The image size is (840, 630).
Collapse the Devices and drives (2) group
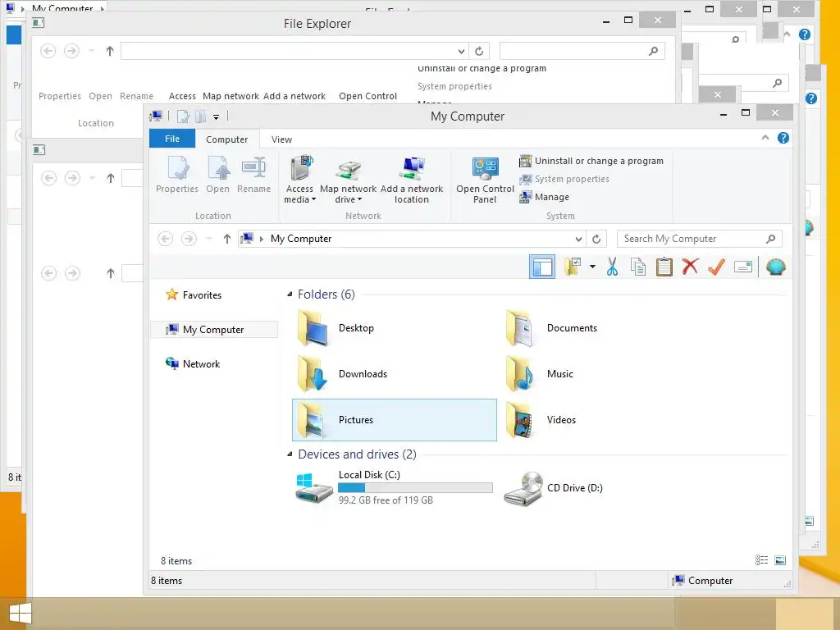[x=290, y=454]
